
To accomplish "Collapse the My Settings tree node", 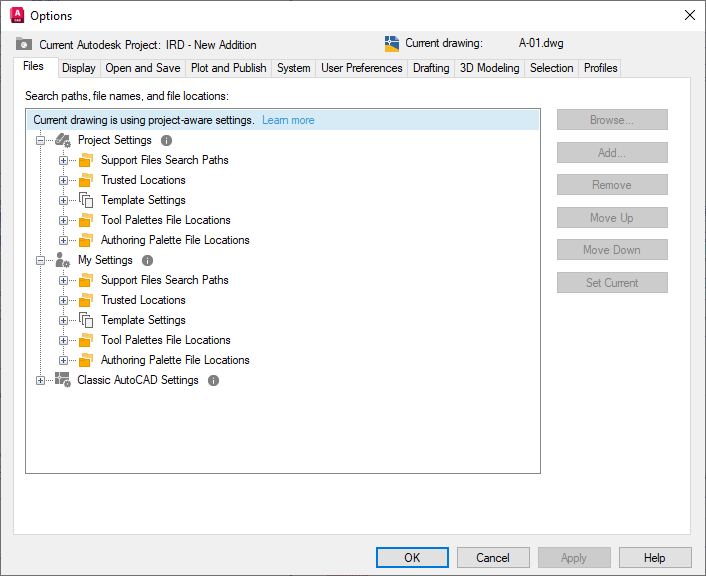I will click(41, 260).
